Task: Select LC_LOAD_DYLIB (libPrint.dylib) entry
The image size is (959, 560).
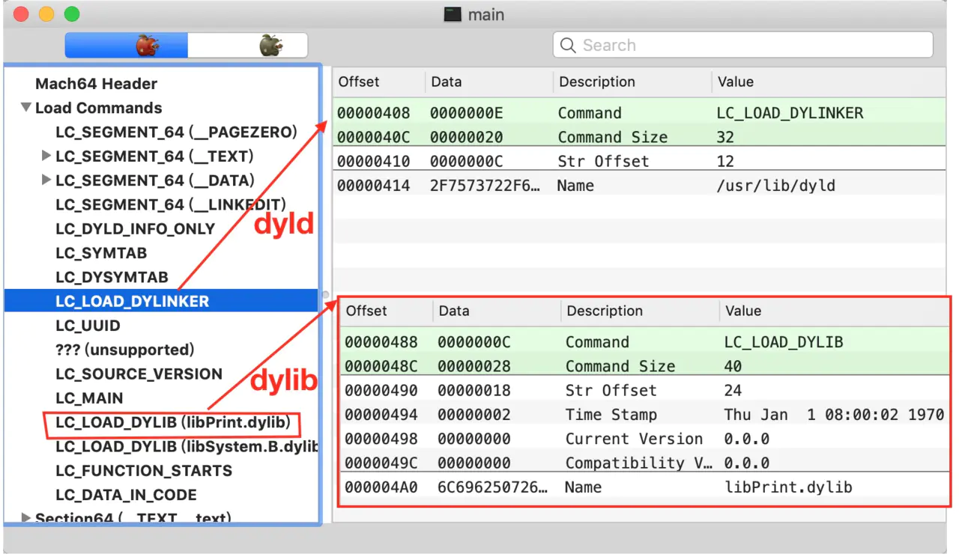Action: click(x=172, y=423)
